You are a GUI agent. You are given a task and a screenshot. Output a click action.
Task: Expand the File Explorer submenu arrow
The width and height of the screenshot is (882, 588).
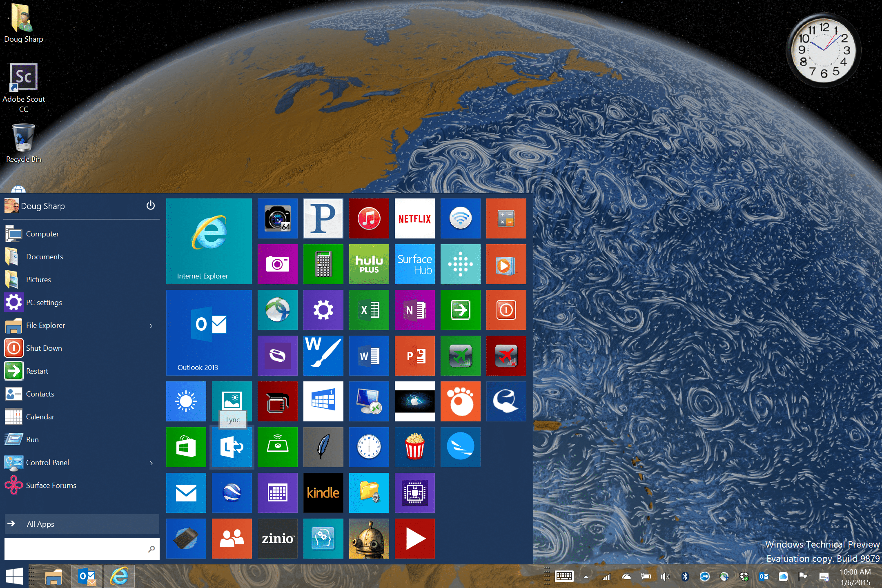tap(151, 326)
